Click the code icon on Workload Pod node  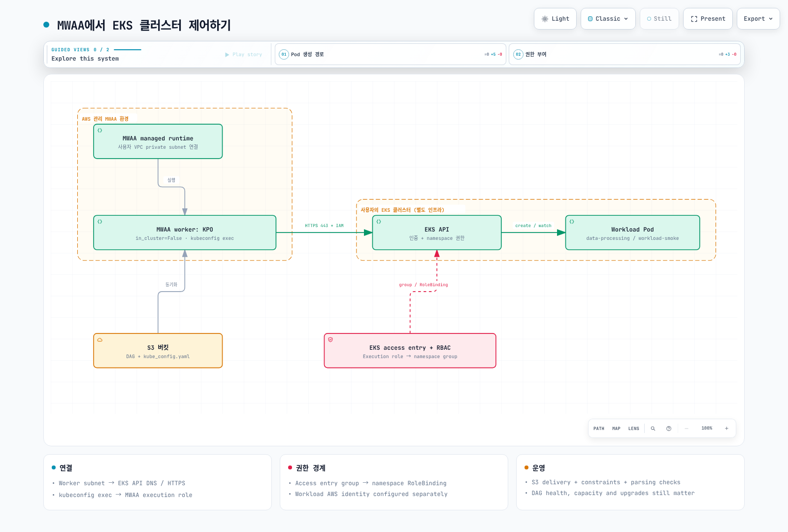[572, 222]
